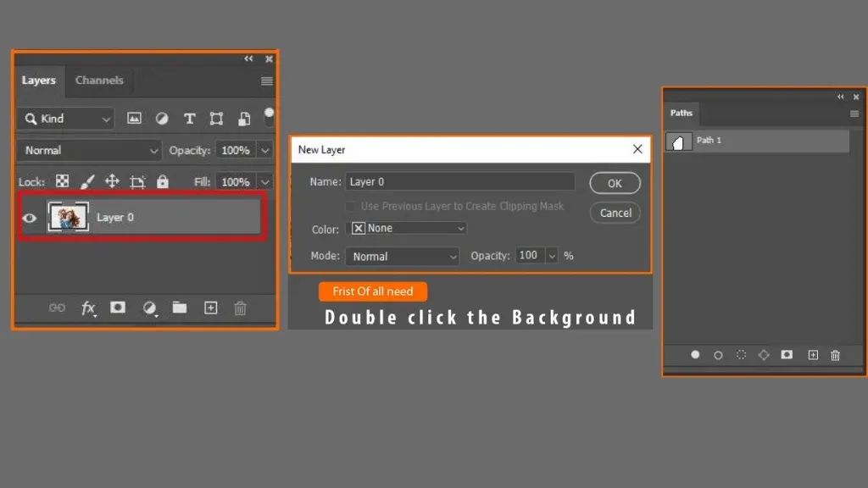Confirm the New Layer dialog with OK

click(615, 183)
